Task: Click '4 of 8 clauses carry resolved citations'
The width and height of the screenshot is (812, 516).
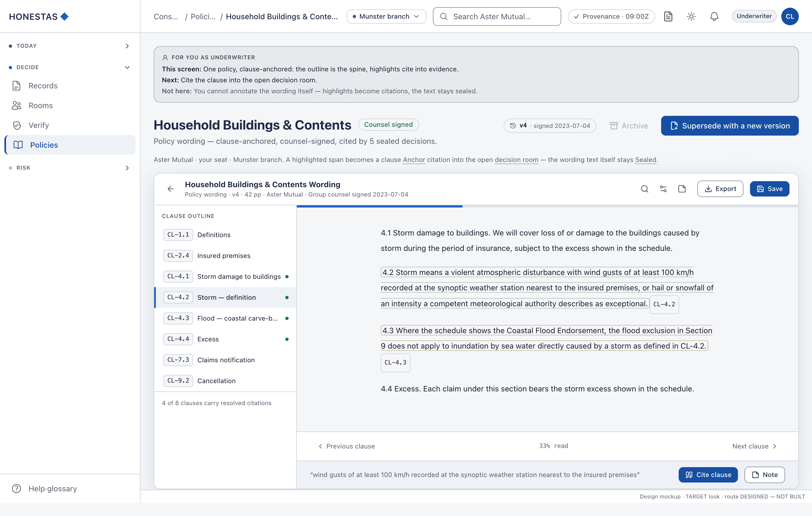Action: click(216, 403)
